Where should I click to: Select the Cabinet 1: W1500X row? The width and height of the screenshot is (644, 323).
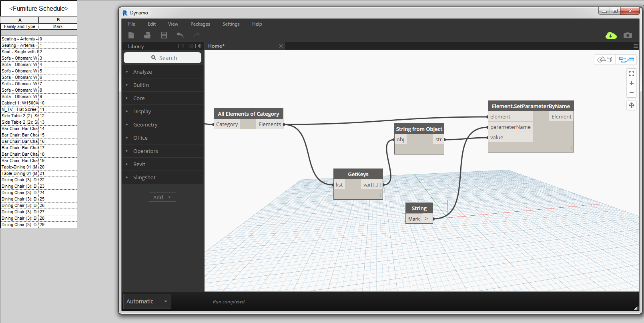pos(39,103)
